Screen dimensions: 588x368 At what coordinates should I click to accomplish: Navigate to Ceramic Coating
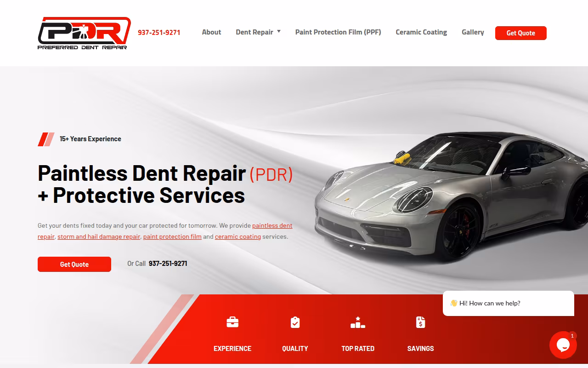pyautogui.click(x=421, y=32)
